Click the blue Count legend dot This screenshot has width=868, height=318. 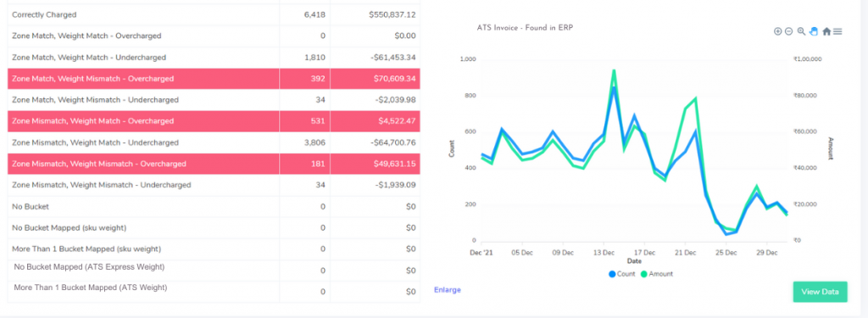(612, 274)
